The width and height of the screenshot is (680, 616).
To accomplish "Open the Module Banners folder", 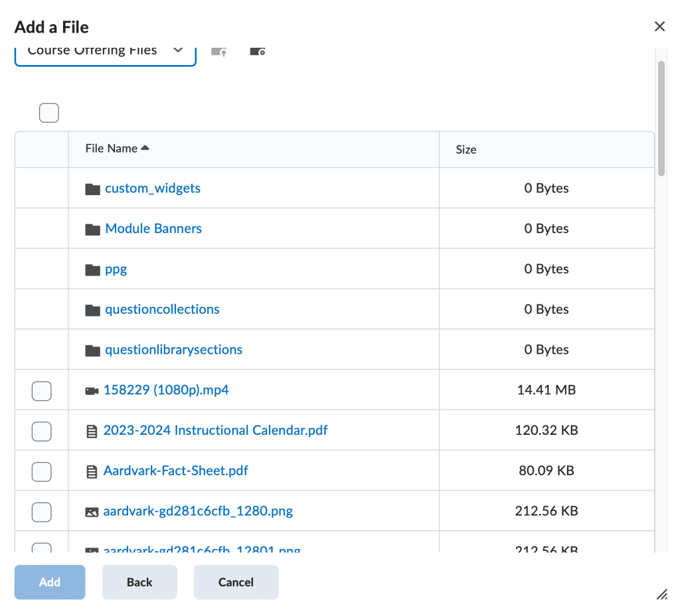I will tap(153, 228).
